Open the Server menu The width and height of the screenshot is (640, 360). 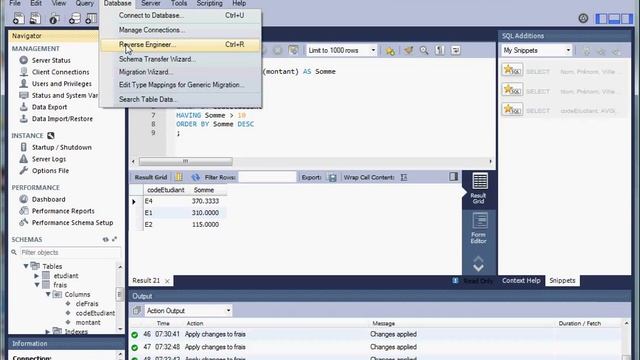[151, 3]
